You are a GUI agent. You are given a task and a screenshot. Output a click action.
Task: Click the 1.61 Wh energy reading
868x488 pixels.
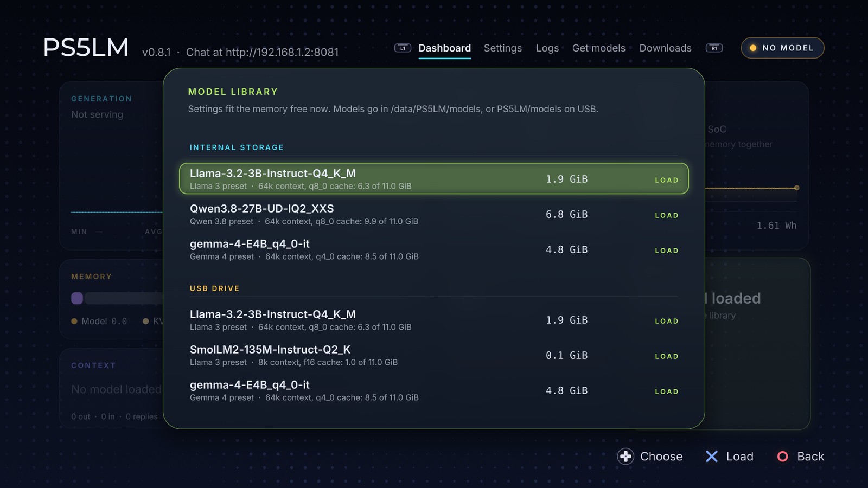777,226
